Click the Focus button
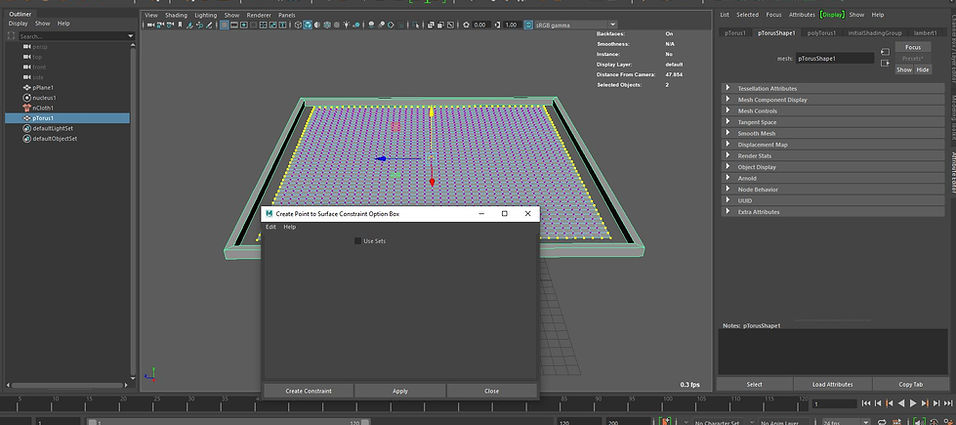Image resolution: width=956 pixels, height=425 pixels. tap(913, 47)
